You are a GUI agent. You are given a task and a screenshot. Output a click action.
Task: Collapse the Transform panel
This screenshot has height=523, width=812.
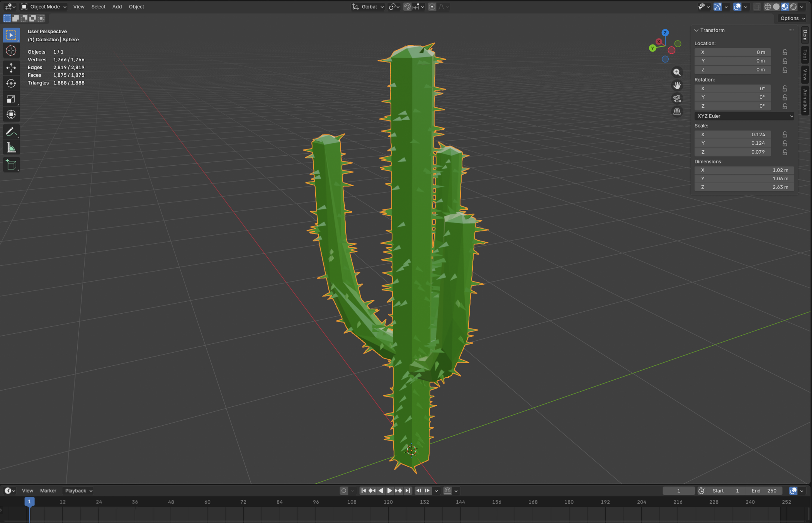[696, 30]
